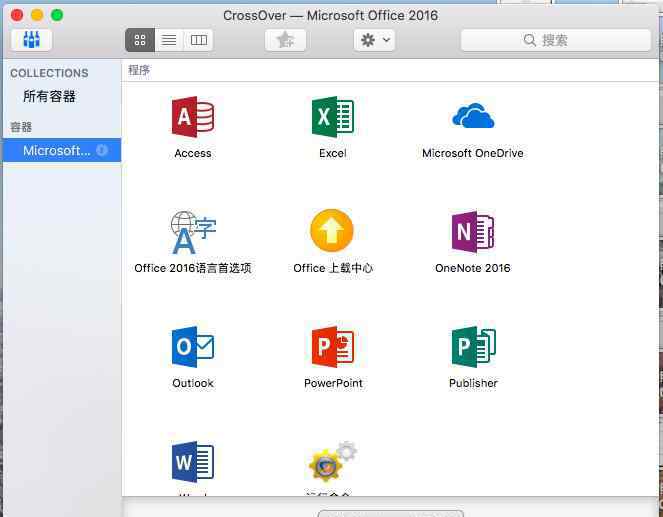This screenshot has width=663, height=517.
Task: Switch to icon grid view
Action: click(x=140, y=40)
